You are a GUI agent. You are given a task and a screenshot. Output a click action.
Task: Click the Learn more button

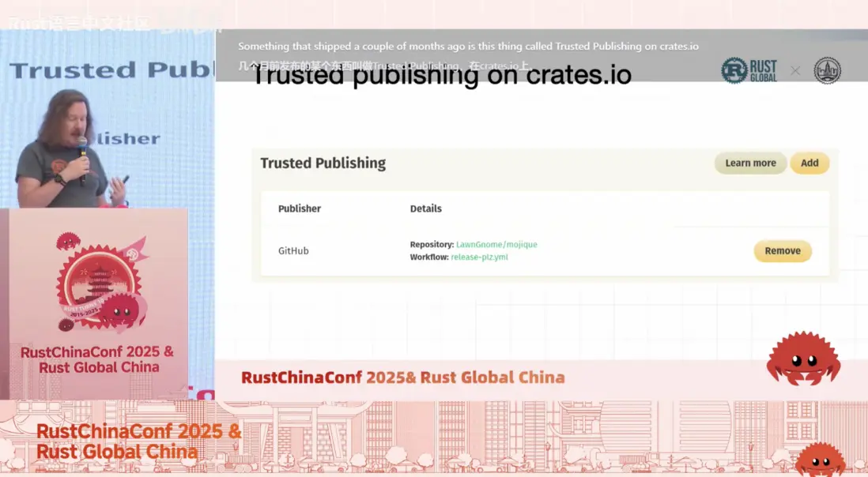(x=750, y=163)
